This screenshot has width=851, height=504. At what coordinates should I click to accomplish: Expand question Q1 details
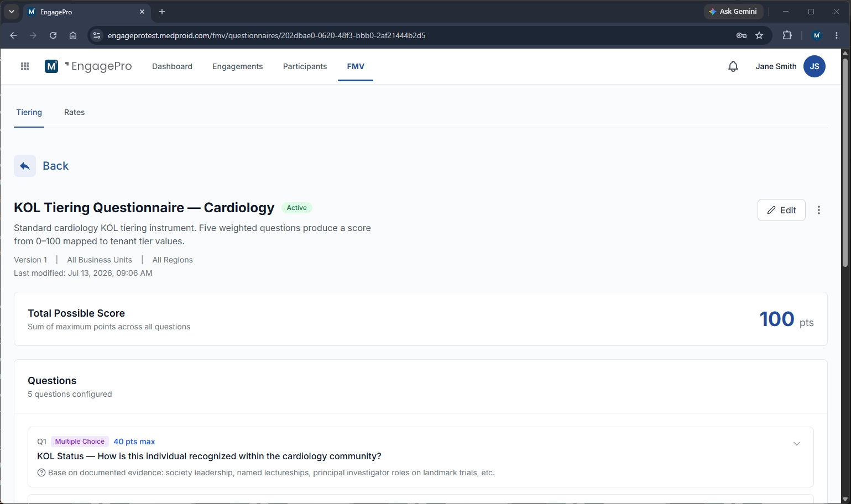click(797, 444)
